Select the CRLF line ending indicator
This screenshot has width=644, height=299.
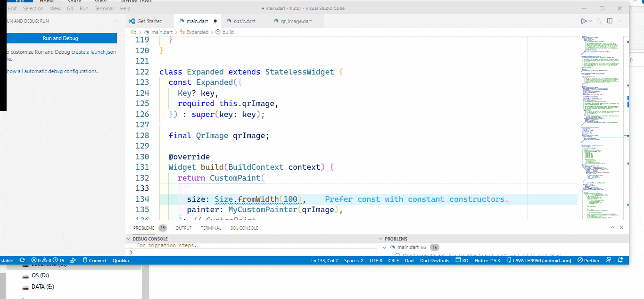[394, 260]
